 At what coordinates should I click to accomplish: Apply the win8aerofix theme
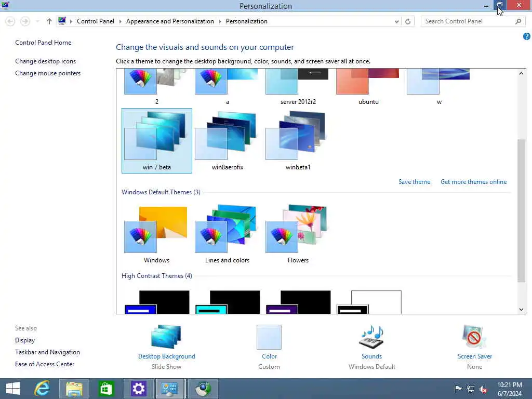click(228, 140)
